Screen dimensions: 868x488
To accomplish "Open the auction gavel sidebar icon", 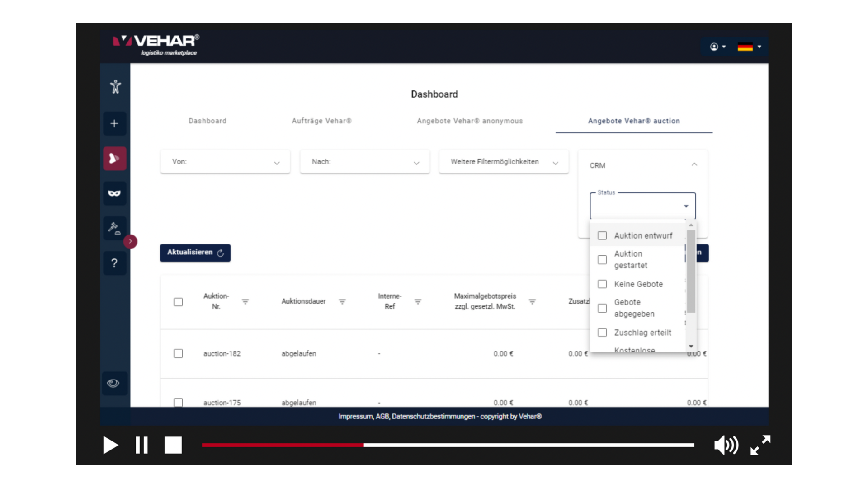I will 114,228.
